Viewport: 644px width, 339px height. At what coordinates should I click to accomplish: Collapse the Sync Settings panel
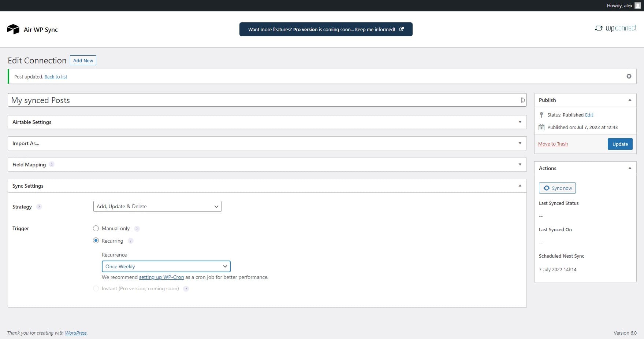520,186
